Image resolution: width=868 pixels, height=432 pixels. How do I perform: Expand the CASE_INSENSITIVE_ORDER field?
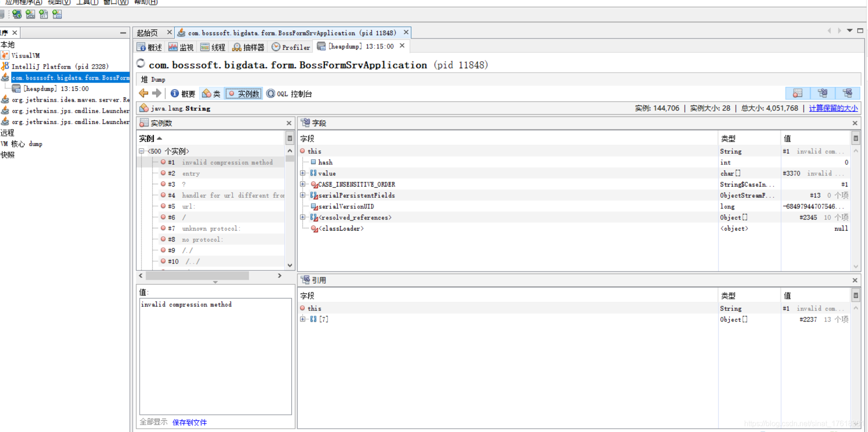[303, 184]
